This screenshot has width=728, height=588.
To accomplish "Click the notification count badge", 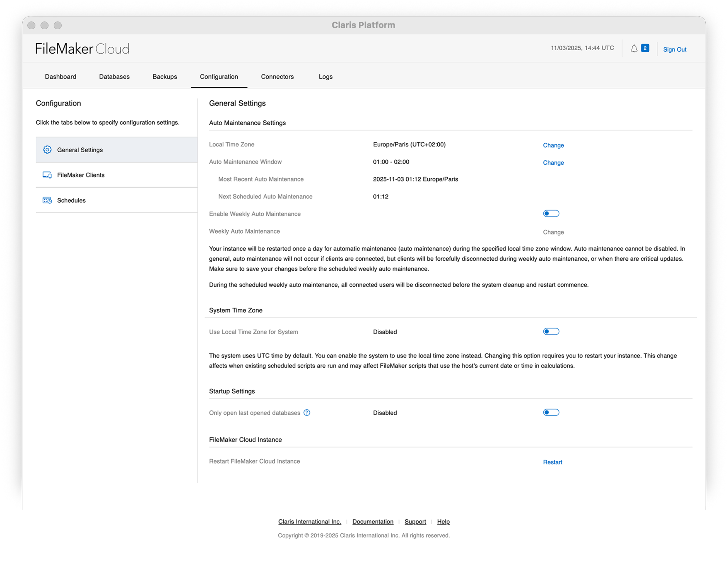I will coord(645,48).
